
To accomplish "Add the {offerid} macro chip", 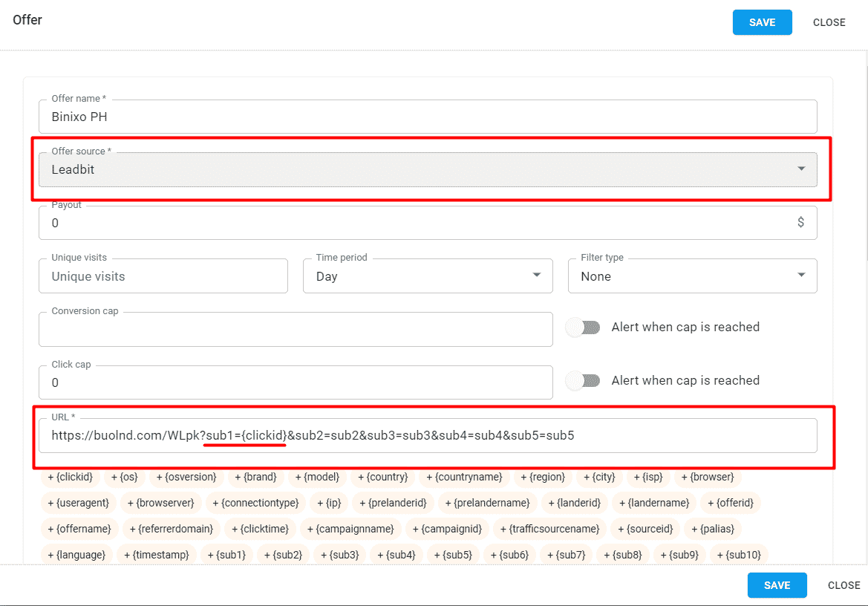I will point(731,503).
